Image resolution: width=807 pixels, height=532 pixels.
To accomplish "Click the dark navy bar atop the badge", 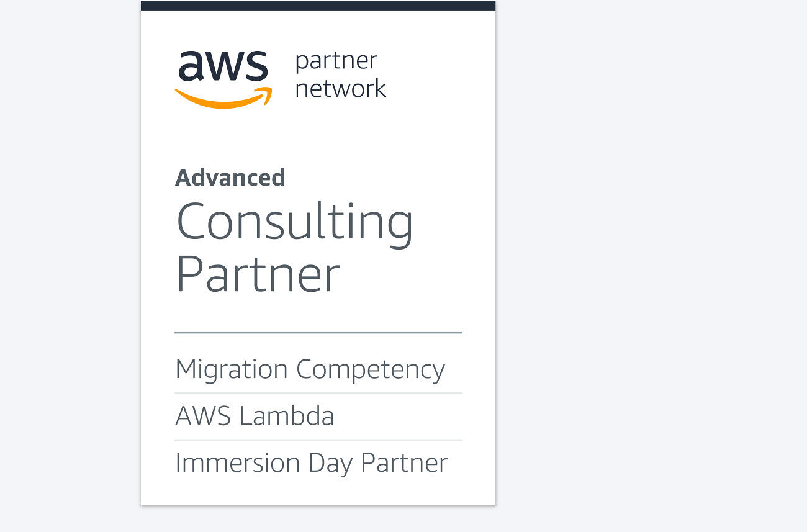I will 318,5.
